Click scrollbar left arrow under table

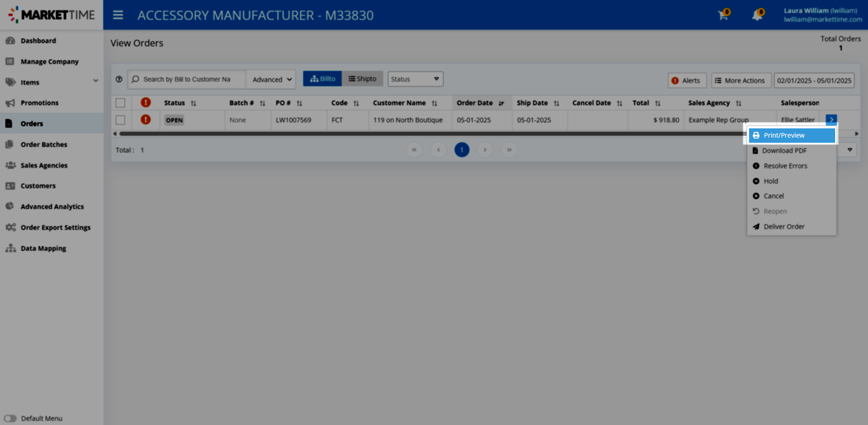point(115,133)
